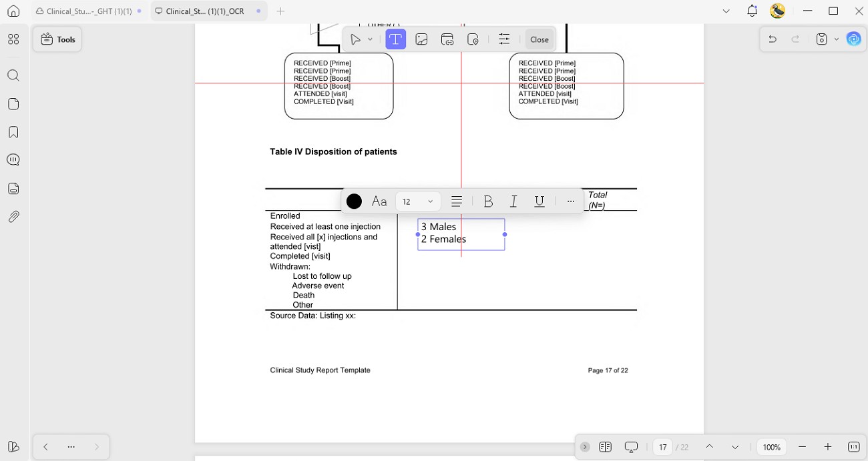Screen dimensions: 868x461
Task: Open a new tab with plus
Action: pyautogui.click(x=280, y=11)
